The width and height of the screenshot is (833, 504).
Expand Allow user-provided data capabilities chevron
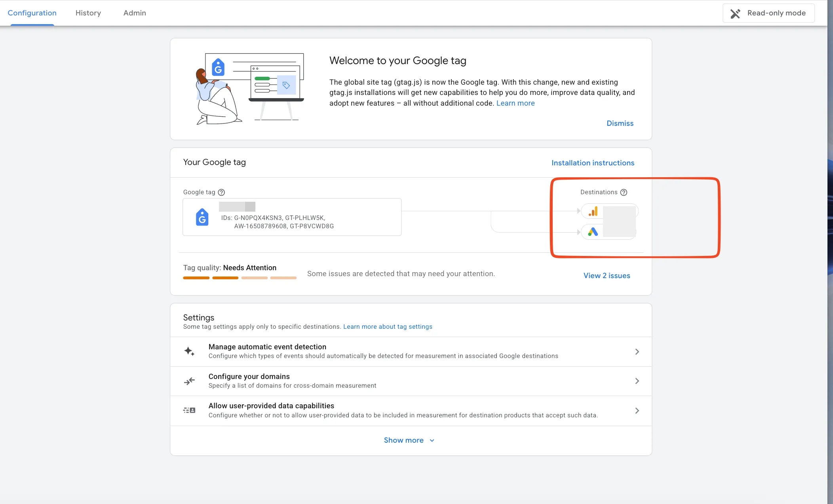[x=637, y=411]
